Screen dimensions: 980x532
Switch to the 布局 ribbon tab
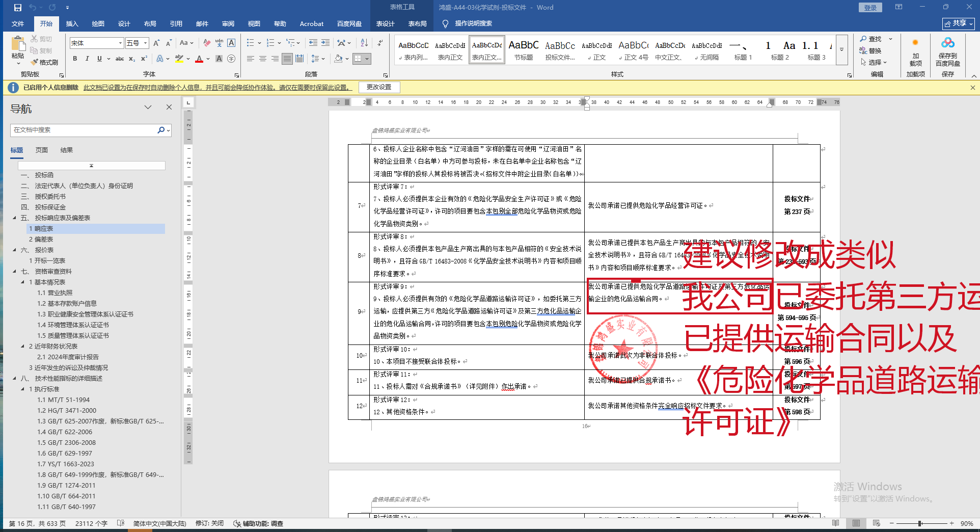(x=150, y=24)
